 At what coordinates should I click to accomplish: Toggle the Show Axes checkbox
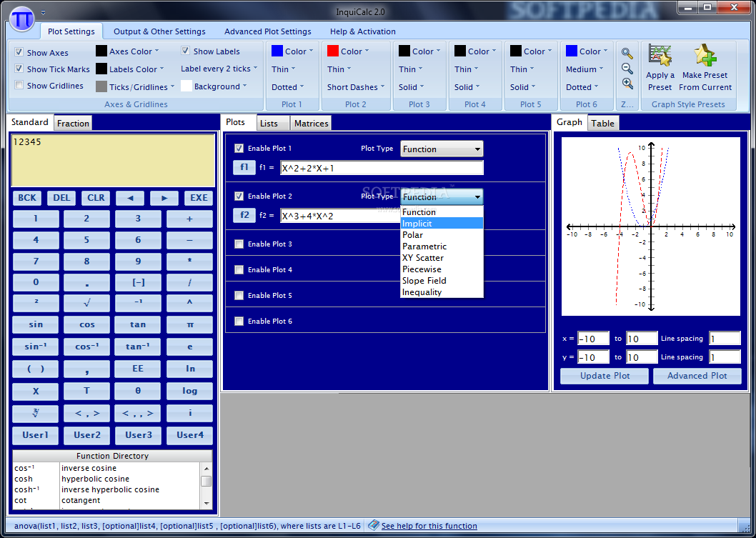(19, 52)
